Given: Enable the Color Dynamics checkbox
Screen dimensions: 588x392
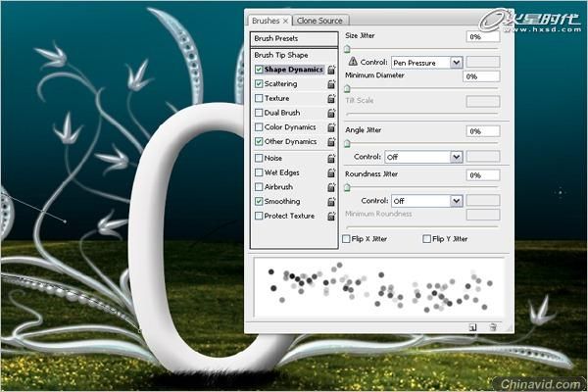Looking at the screenshot, I should (x=259, y=127).
